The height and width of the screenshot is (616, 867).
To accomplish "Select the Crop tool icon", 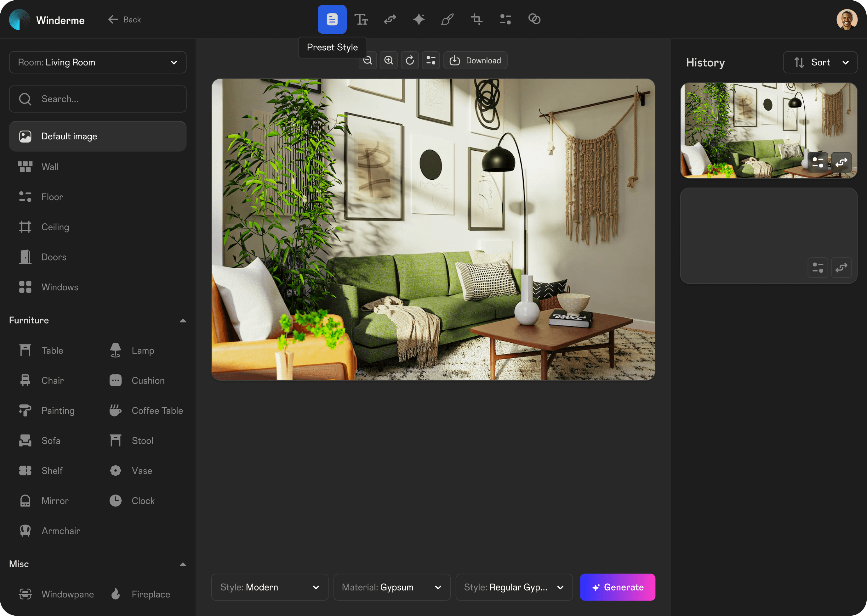I will 476,19.
